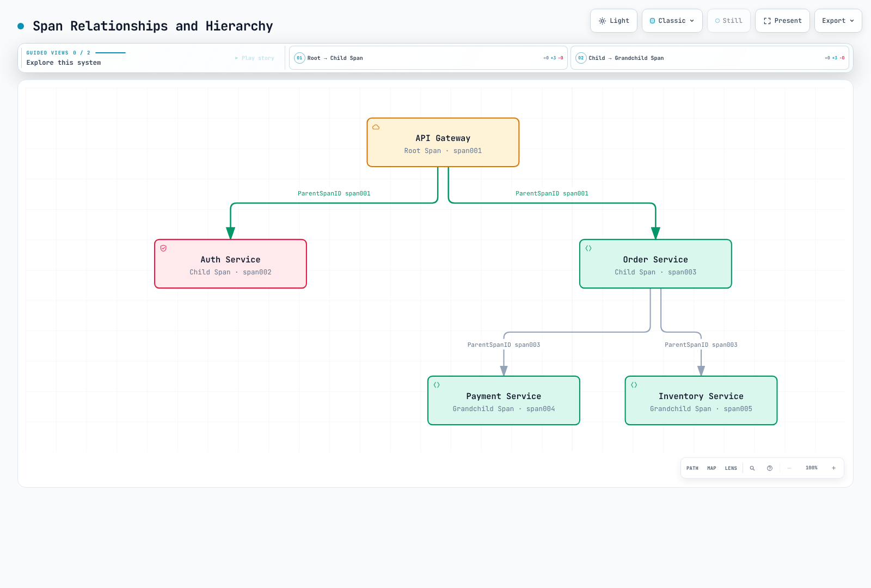The image size is (871, 588).
Task: Open the Export dropdown menu
Action: tap(838, 21)
